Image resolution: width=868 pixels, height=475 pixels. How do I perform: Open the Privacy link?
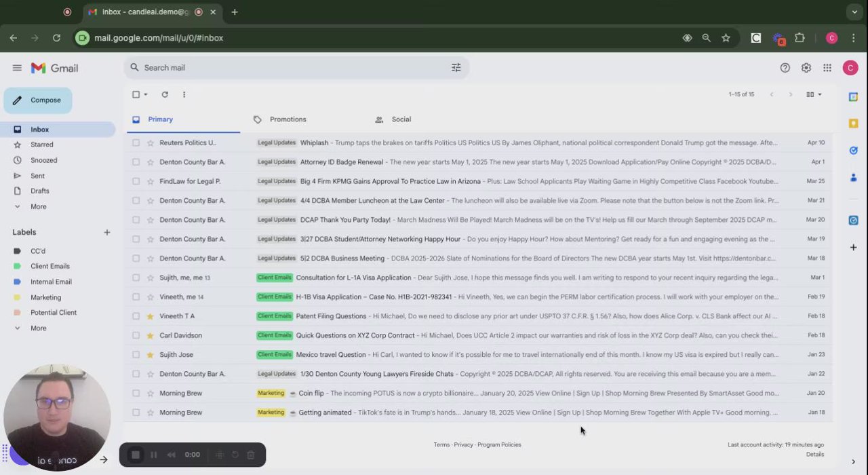click(463, 444)
